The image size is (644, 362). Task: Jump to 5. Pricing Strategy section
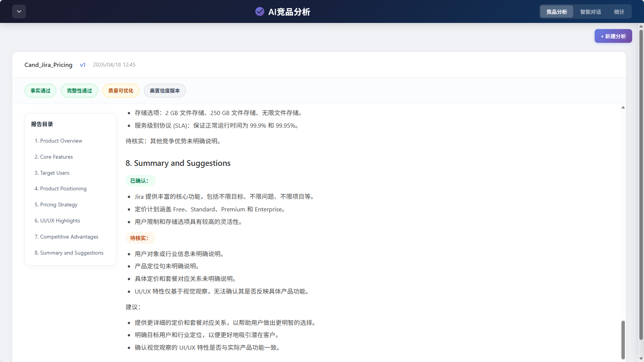[56, 205]
